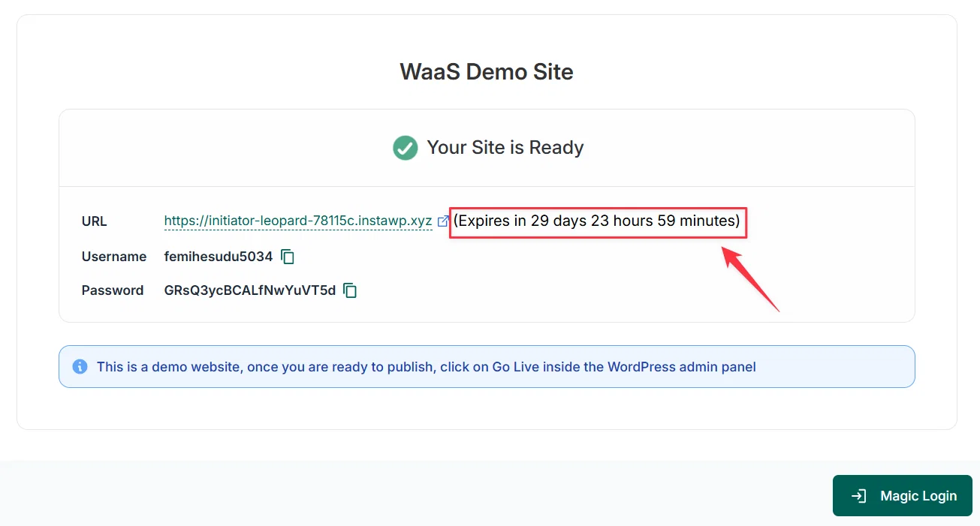980x526 pixels.
Task: Click the green checkmark icon beside Your Site is Ready
Action: [x=406, y=148]
